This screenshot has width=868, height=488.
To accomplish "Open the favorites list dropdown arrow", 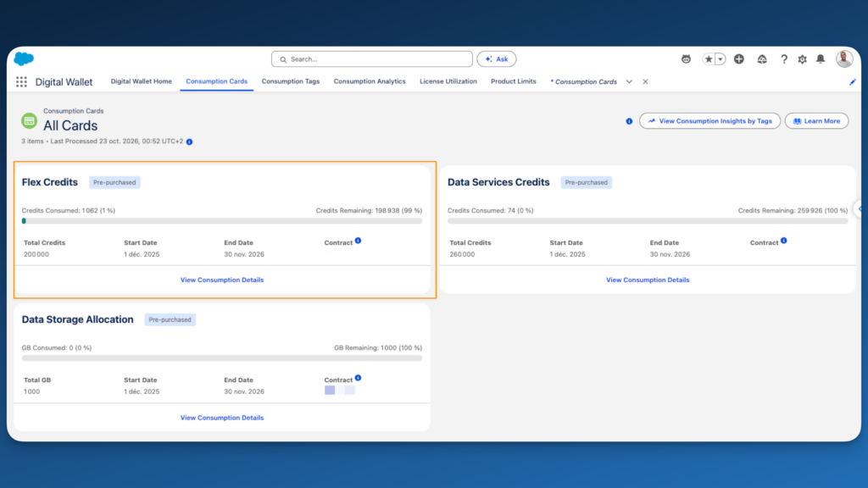I will tap(721, 59).
